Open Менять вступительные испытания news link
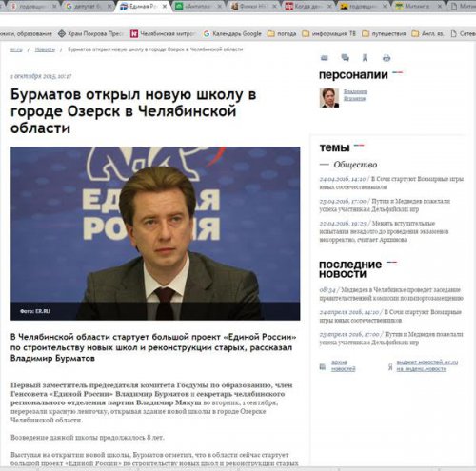The height and width of the screenshot is (471, 476). 384,231
